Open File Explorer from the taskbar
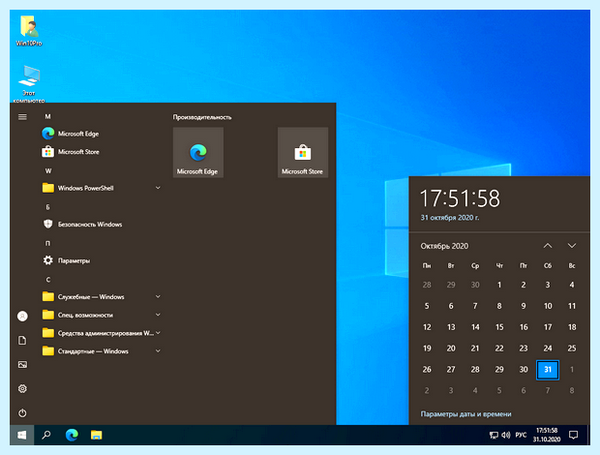600x455 pixels. pos(96,435)
